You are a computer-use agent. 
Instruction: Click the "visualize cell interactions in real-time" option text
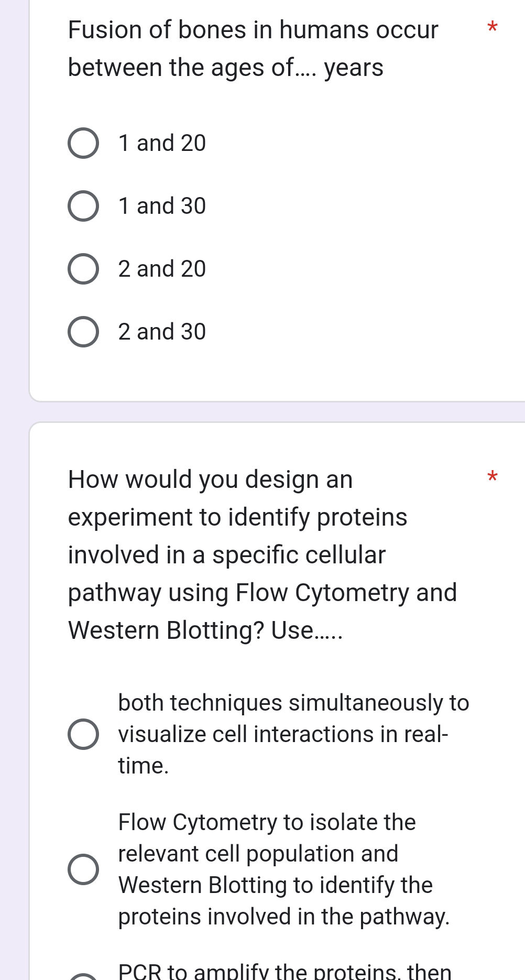pyautogui.click(x=283, y=734)
